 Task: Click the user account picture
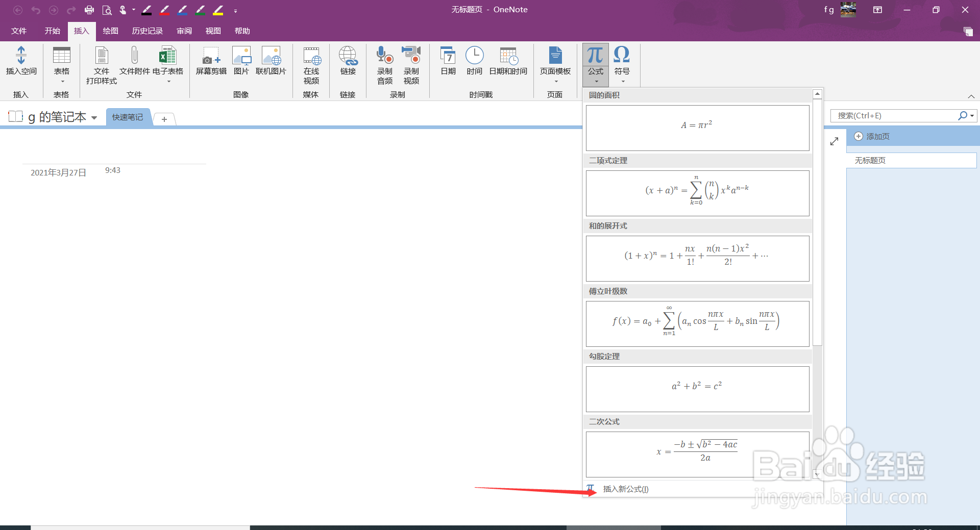click(x=848, y=9)
